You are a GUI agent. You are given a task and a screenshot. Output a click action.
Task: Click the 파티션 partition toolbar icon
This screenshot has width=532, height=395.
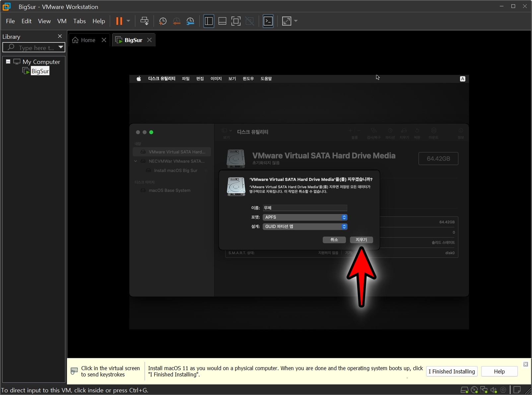(x=390, y=133)
